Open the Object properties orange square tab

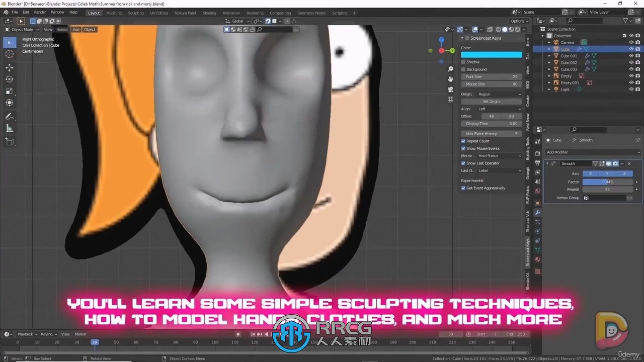point(537,203)
